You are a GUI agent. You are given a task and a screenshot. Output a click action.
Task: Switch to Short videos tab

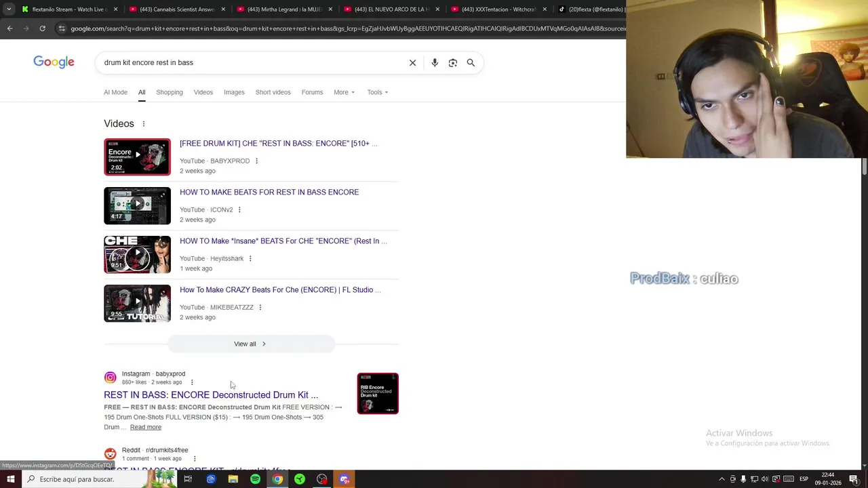click(273, 92)
